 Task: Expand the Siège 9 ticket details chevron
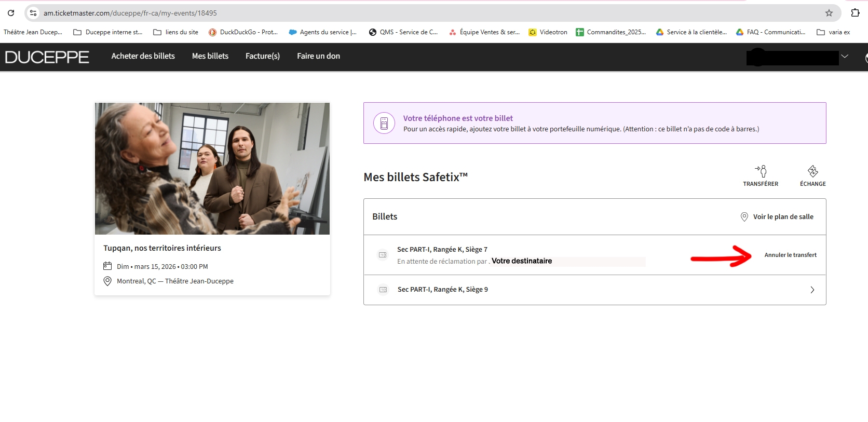(812, 290)
